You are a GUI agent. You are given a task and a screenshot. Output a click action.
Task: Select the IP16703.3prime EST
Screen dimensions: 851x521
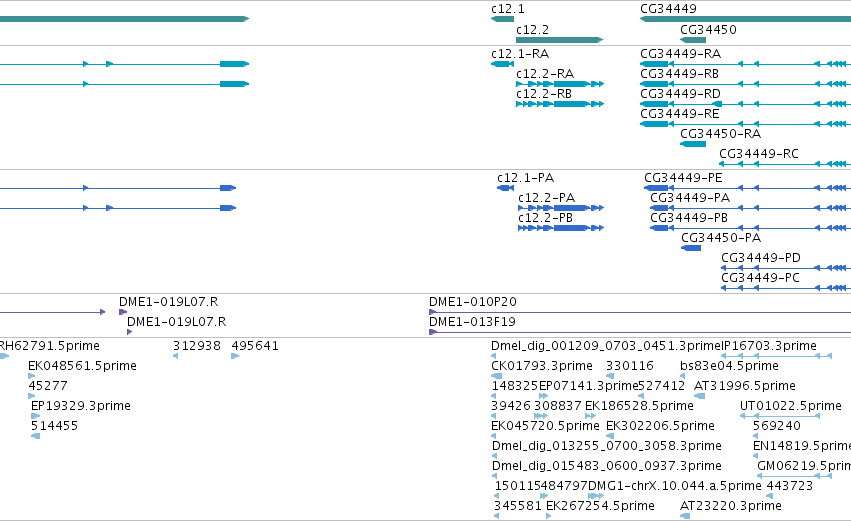point(777,356)
